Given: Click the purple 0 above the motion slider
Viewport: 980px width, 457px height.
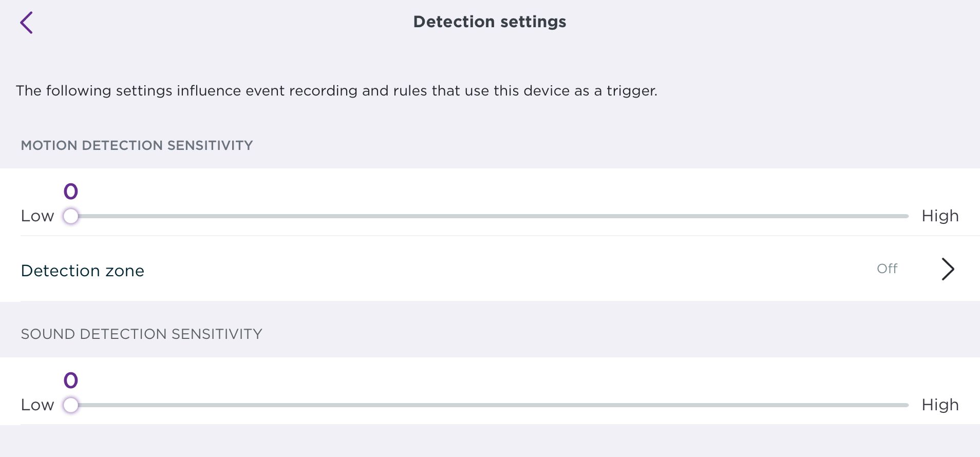Looking at the screenshot, I should click(x=70, y=191).
